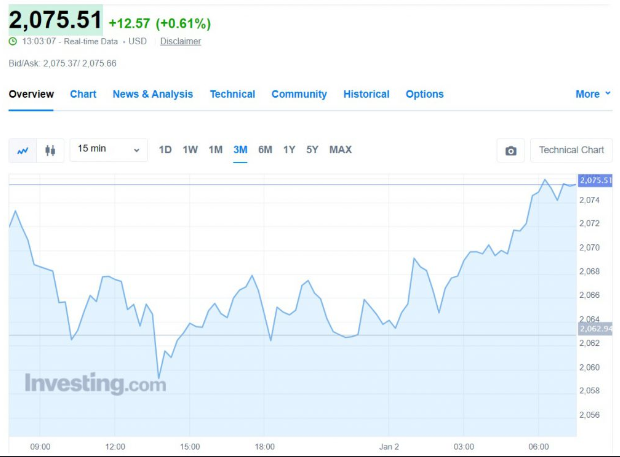Screen dimensions: 620x457
Task: Open the 15 min interval dropdown
Action: (109, 150)
